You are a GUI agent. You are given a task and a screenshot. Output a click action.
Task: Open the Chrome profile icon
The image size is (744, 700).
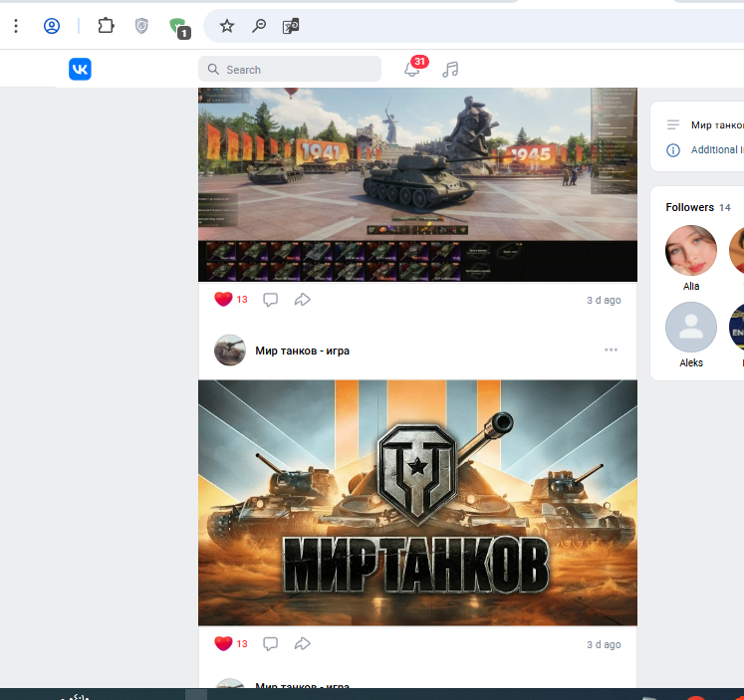pyautogui.click(x=52, y=26)
